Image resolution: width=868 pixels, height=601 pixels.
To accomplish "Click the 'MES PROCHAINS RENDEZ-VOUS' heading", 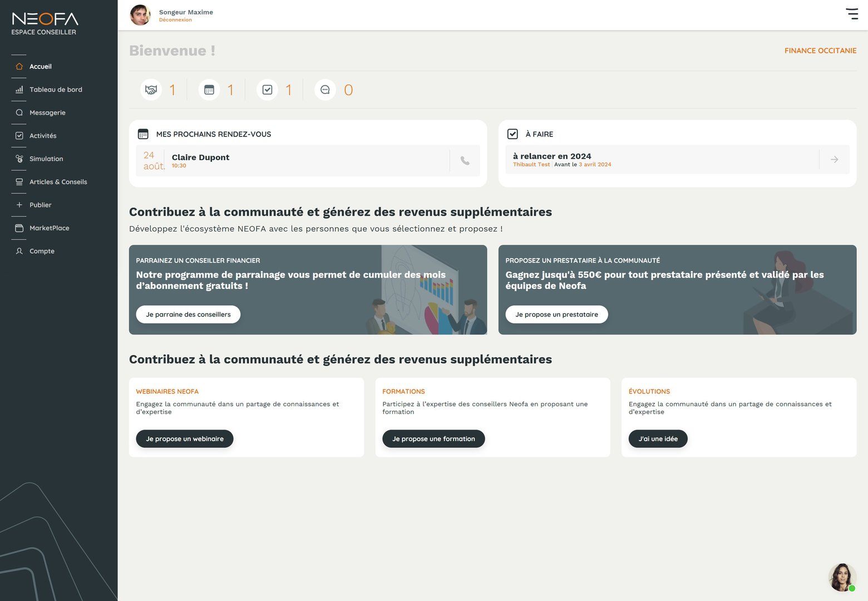I will 214,134.
